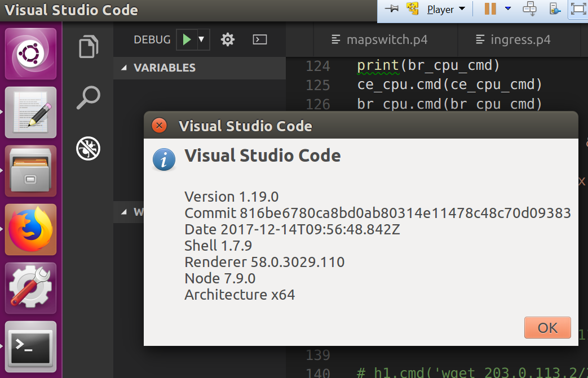Click code line 125 ce_cpu.cmd

[x=449, y=85]
